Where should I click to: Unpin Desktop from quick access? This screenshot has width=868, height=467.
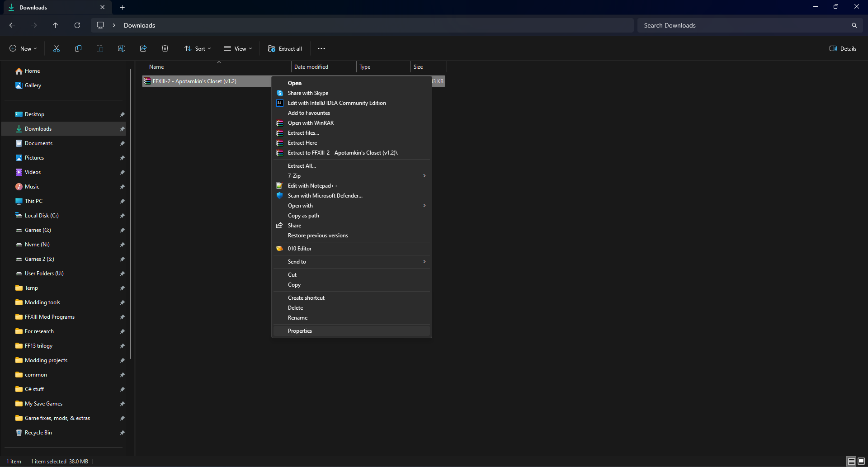point(122,114)
